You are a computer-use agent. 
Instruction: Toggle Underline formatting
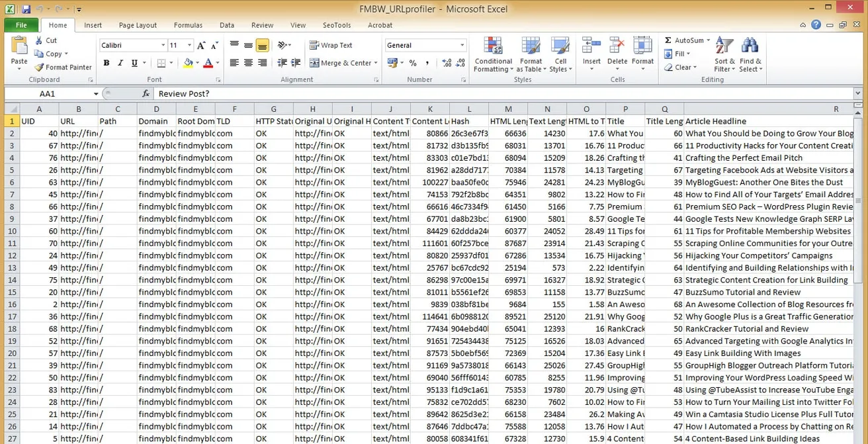134,63
